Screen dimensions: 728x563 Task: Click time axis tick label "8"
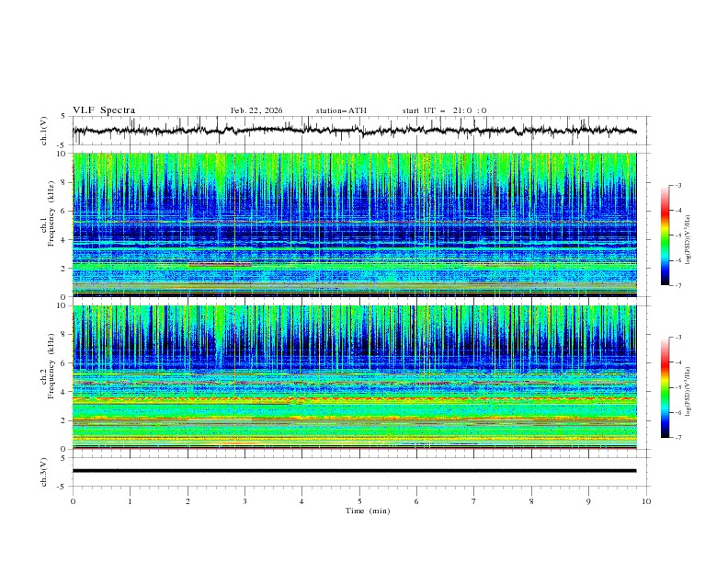click(x=531, y=501)
